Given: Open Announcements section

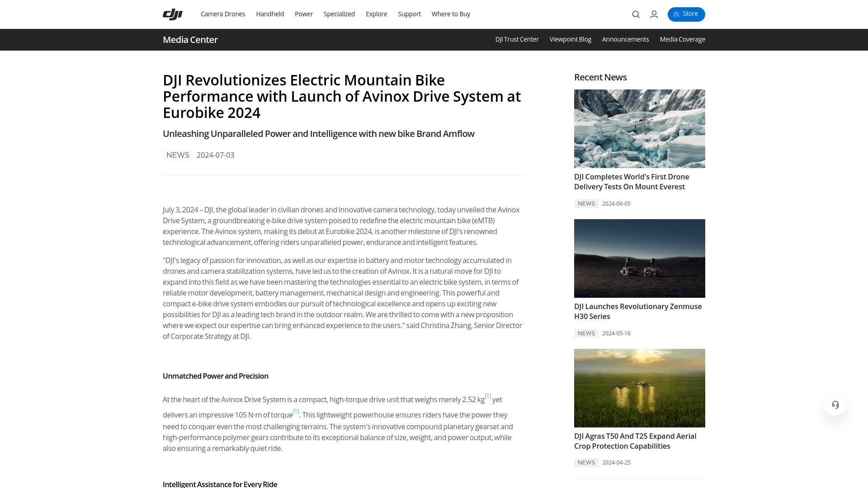Looking at the screenshot, I should tap(625, 39).
